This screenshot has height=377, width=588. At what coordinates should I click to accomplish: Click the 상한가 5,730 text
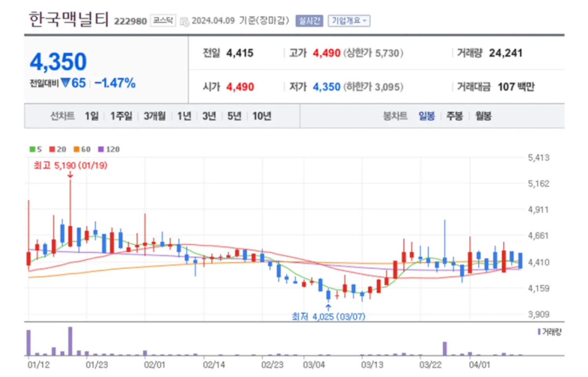[x=373, y=53]
